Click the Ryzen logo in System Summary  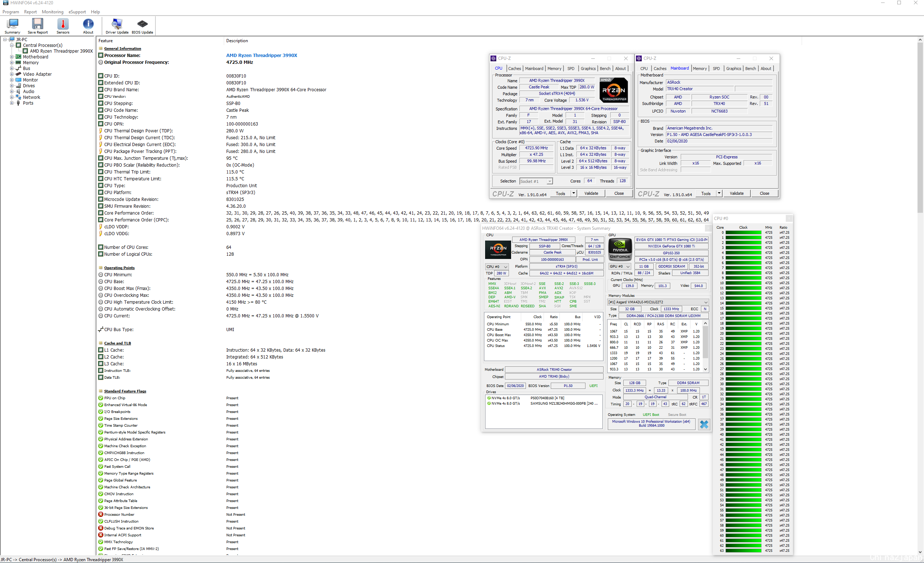click(498, 250)
